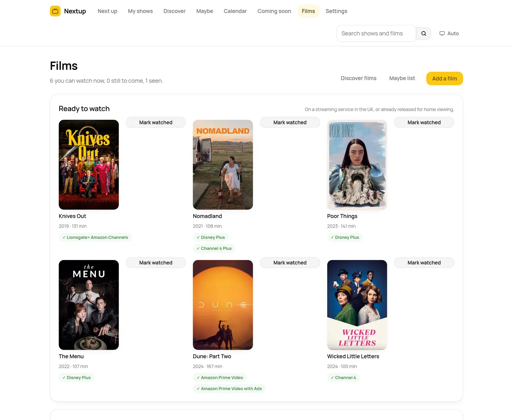Select the Films nav tab
Viewport: 513px width, 420px height.
308,11
